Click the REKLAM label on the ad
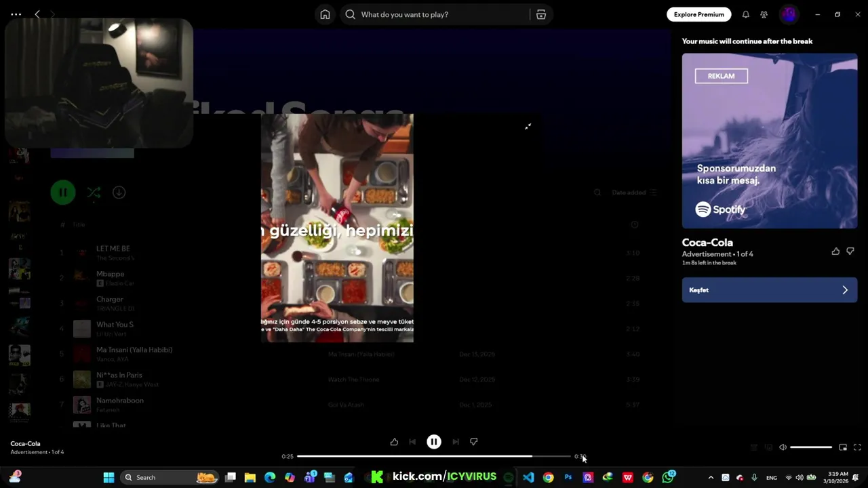868x488 pixels. (x=721, y=76)
